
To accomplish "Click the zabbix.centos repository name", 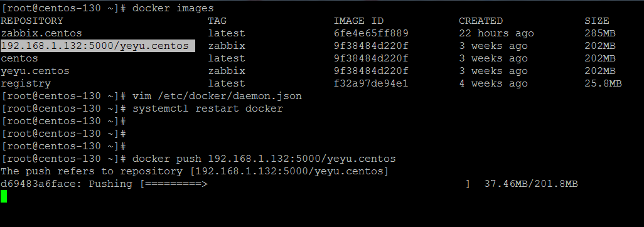I will pyautogui.click(x=41, y=33).
